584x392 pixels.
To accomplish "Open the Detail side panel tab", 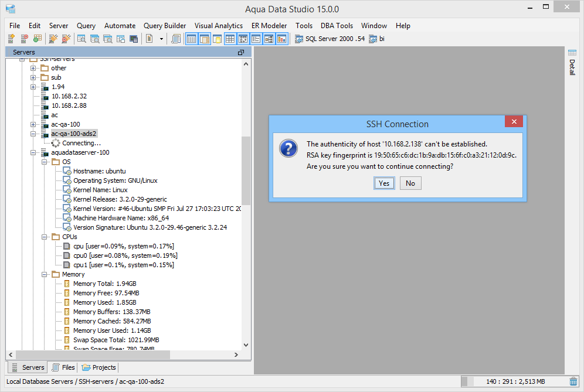I will tap(572, 63).
